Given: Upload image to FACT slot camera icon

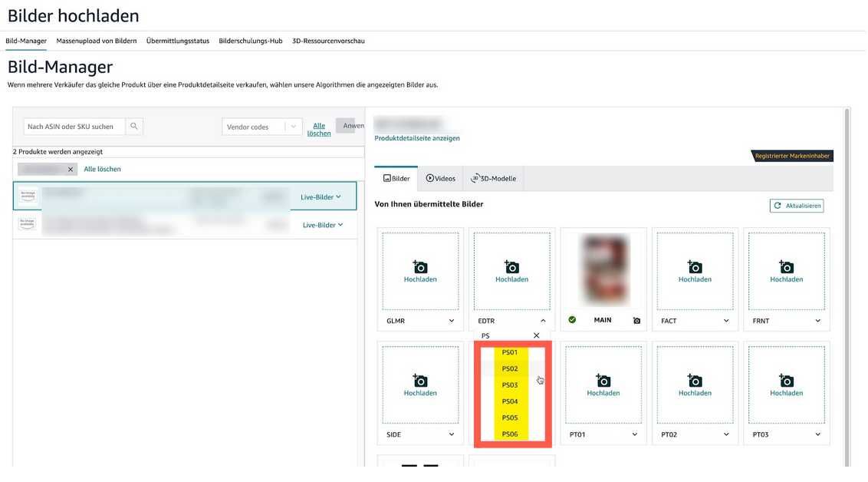Looking at the screenshot, I should click(695, 267).
